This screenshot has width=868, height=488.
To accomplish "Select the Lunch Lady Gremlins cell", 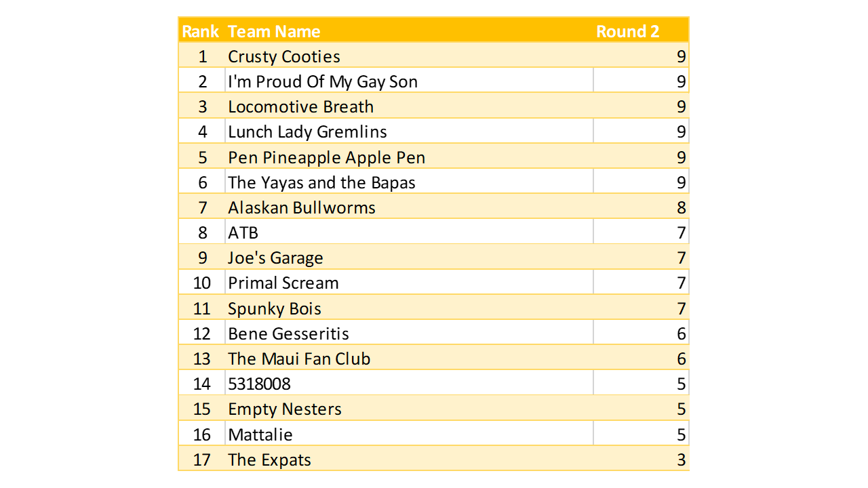I will [307, 131].
